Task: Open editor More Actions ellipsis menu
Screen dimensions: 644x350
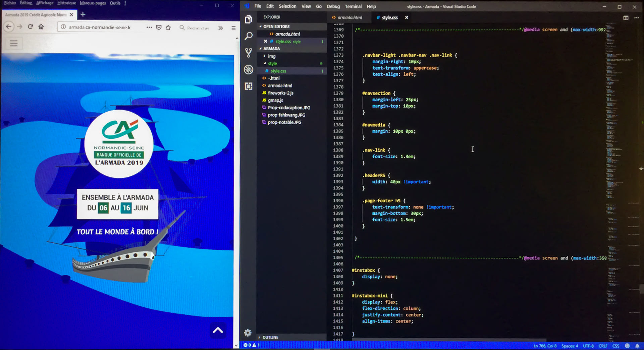Action: click(x=636, y=18)
